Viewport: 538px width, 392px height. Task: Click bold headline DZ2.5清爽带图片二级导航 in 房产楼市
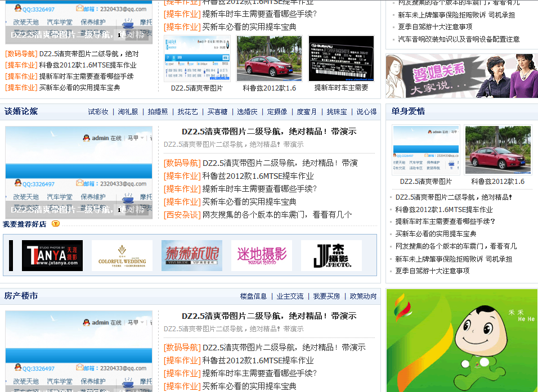(269, 316)
